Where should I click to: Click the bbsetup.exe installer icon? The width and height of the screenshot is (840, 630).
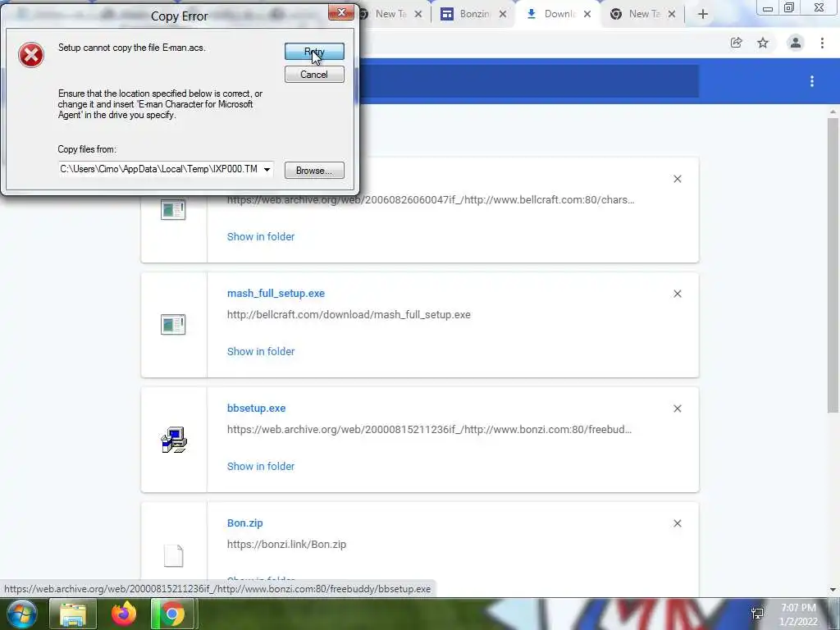click(174, 440)
